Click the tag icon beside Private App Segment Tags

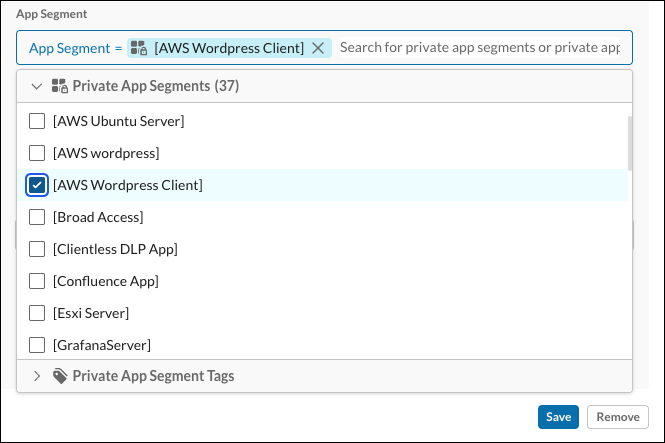click(60, 376)
